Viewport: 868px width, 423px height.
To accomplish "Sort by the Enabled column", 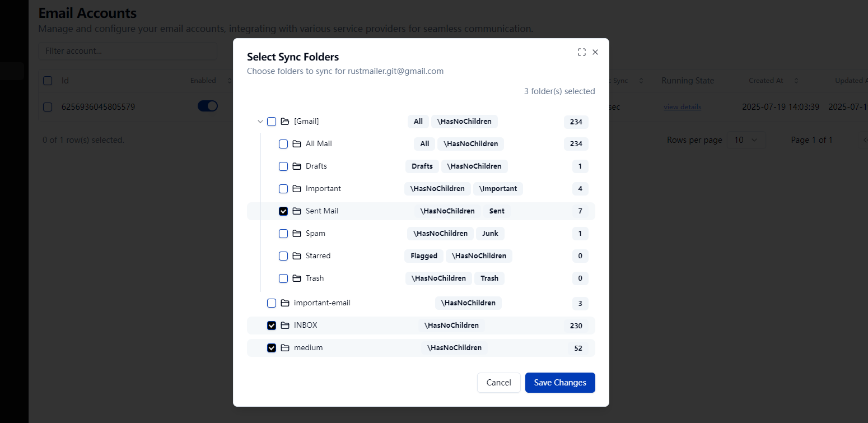I will pos(210,81).
